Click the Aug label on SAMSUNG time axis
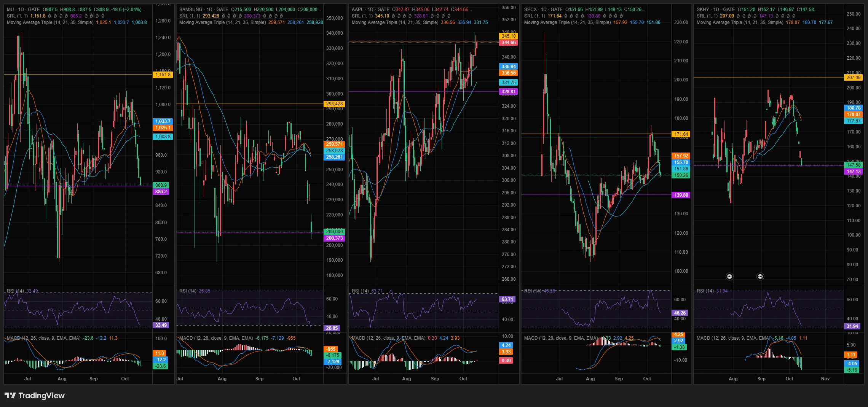The width and height of the screenshot is (868, 407). click(x=222, y=378)
